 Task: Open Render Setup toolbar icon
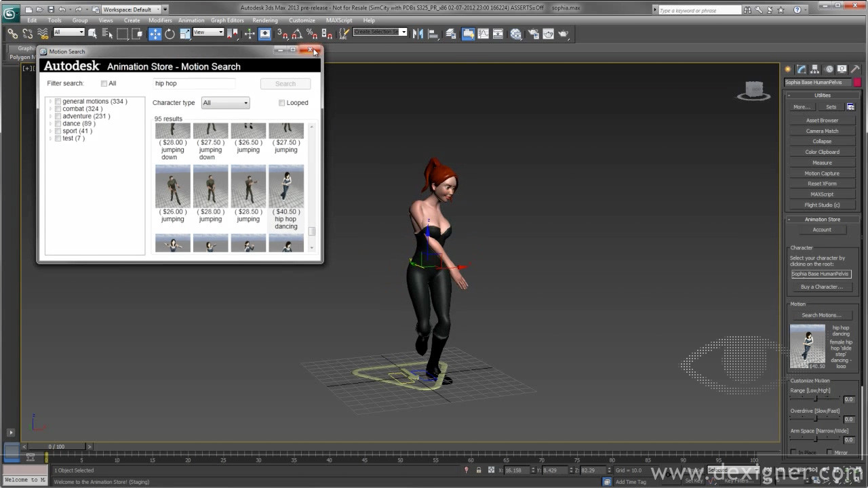(533, 33)
